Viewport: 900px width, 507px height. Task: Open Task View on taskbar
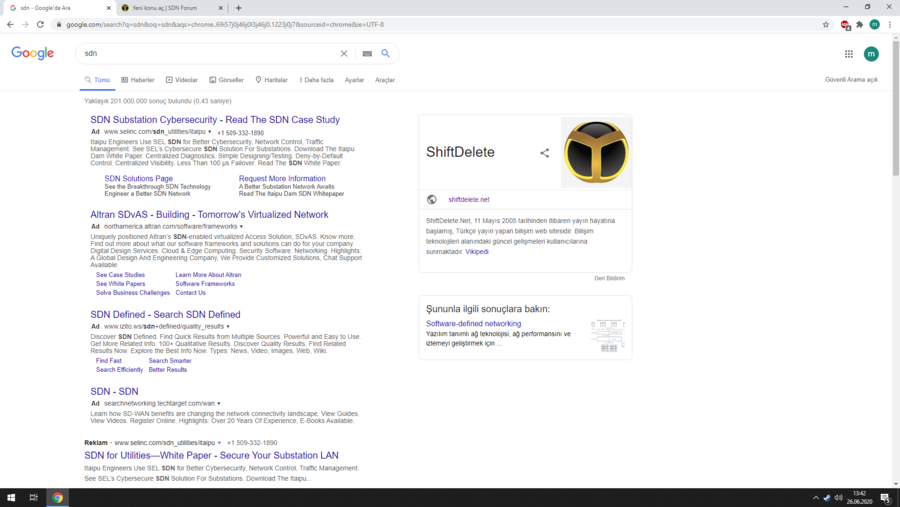point(33,498)
